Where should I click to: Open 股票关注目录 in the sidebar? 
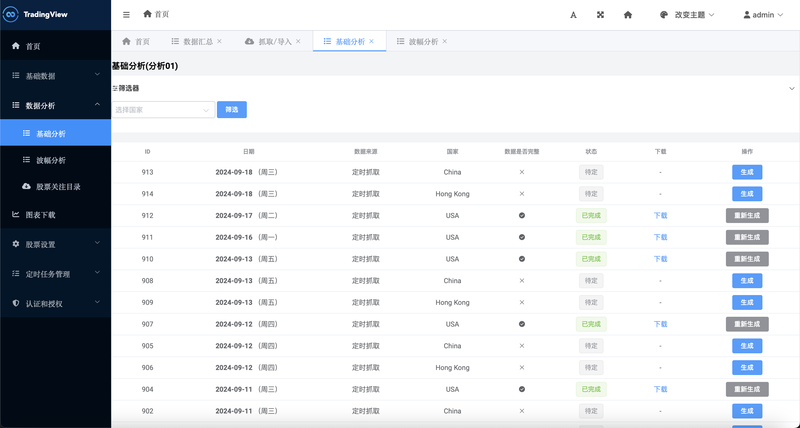(56, 186)
